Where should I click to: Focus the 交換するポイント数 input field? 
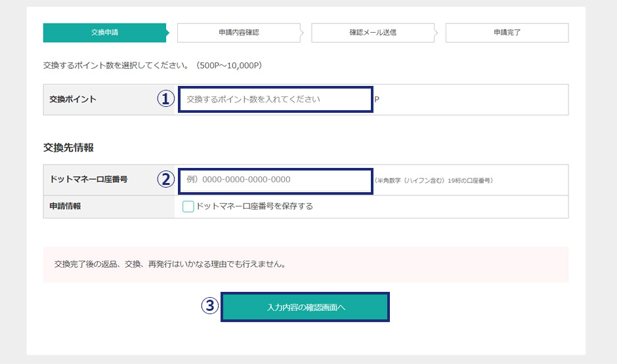tap(276, 100)
